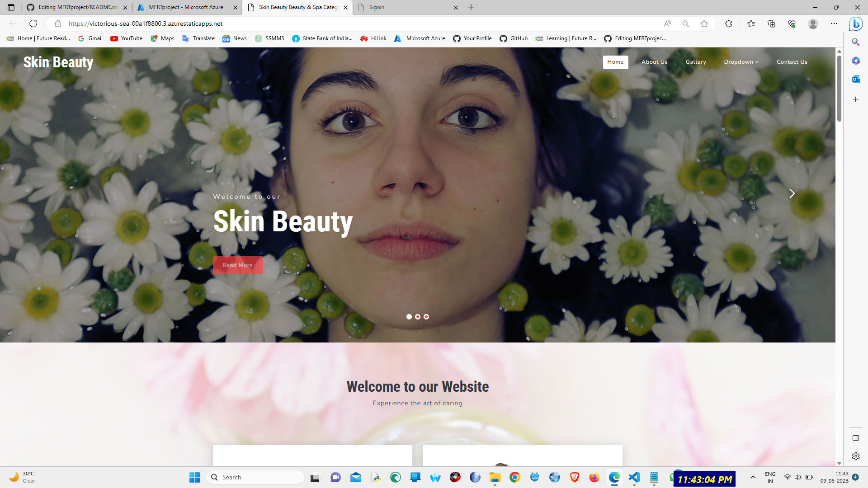Open Outlook icon in Edge sidebar
The width and height of the screenshot is (868, 488).
point(855,80)
